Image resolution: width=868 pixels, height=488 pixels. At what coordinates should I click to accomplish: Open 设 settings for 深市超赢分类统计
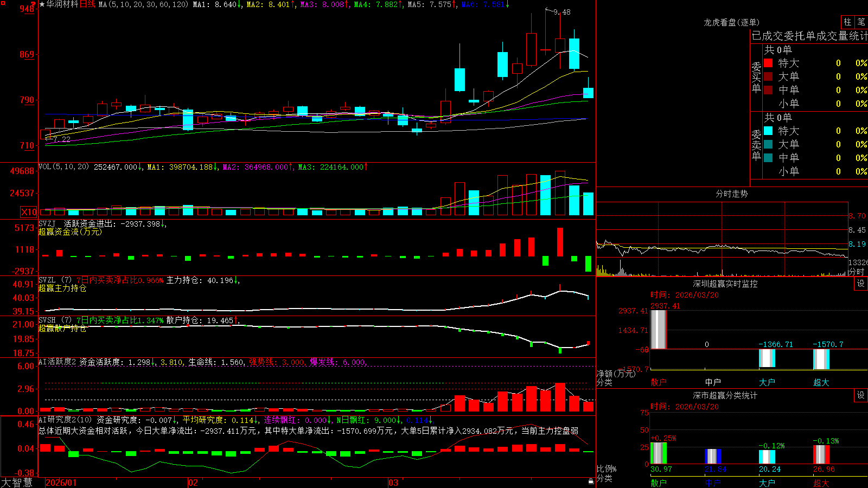(x=861, y=395)
